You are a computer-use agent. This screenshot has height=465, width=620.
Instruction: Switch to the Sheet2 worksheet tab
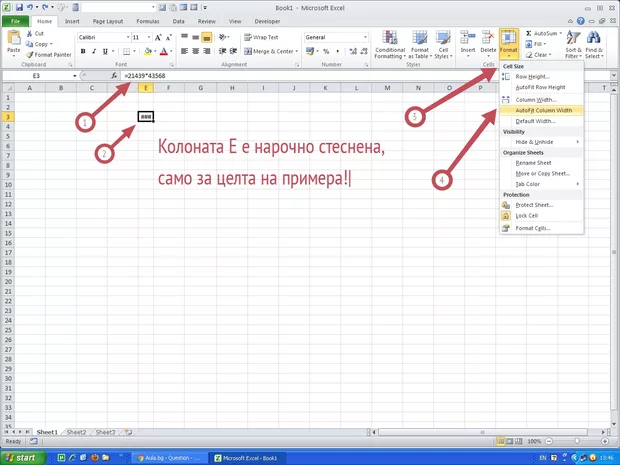point(76,432)
